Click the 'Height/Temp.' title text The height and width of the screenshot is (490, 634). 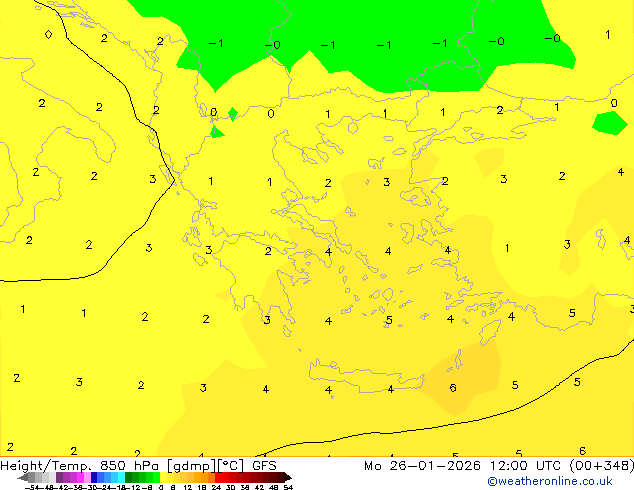tap(46, 466)
